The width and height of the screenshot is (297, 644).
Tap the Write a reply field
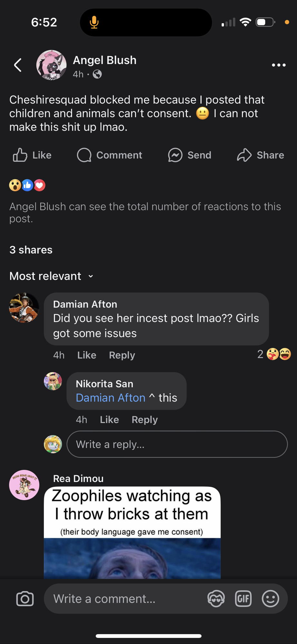tap(177, 444)
